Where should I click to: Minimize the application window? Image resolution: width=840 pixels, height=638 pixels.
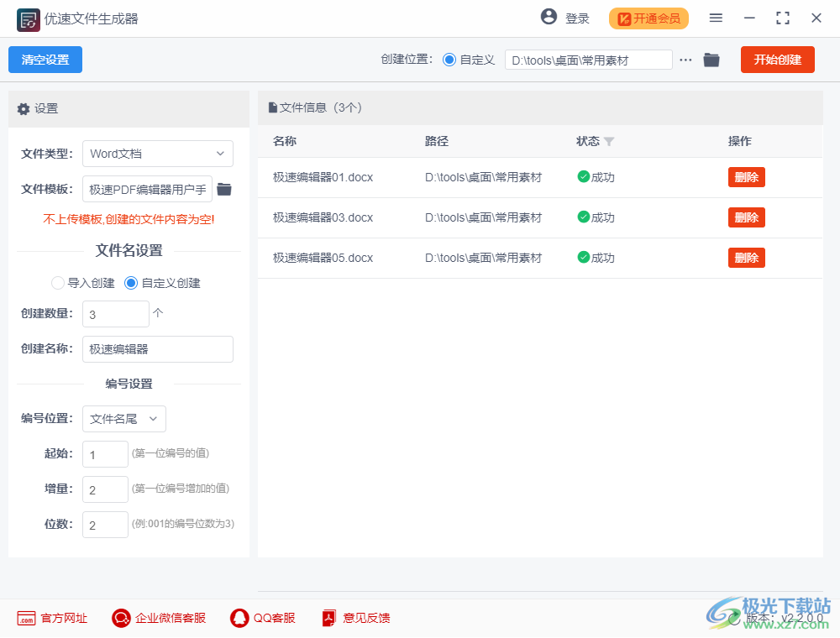749,18
